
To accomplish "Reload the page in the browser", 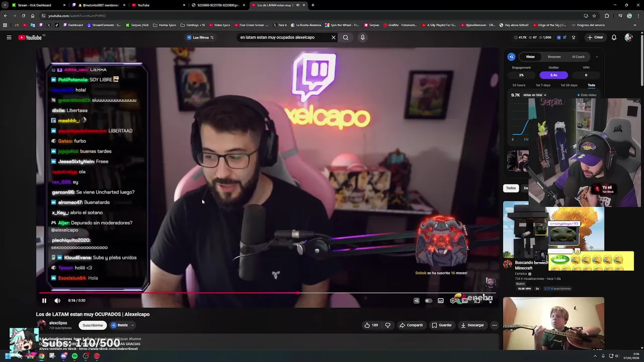I will [x=24, y=16].
